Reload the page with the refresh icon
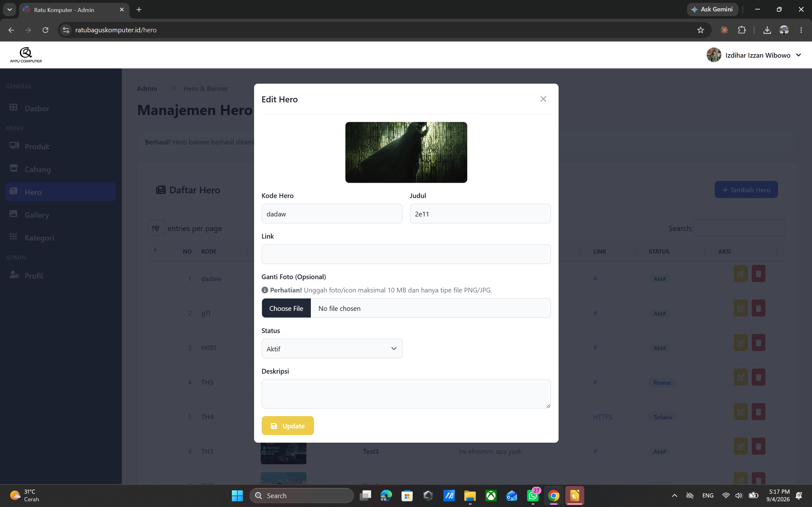This screenshot has height=507, width=812. pos(45,30)
